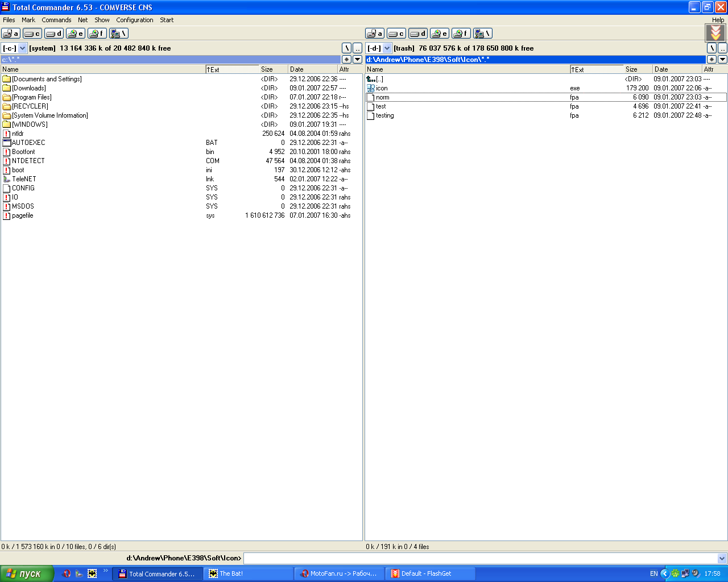Select drive d button in left panel
Image resolution: width=728 pixels, height=582 pixels.
pyautogui.click(x=54, y=34)
